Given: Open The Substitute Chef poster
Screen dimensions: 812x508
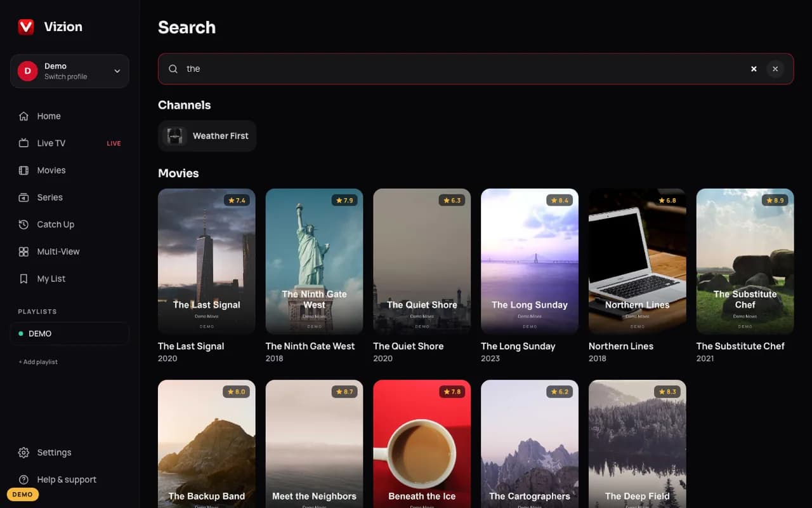Looking at the screenshot, I should pos(745,262).
